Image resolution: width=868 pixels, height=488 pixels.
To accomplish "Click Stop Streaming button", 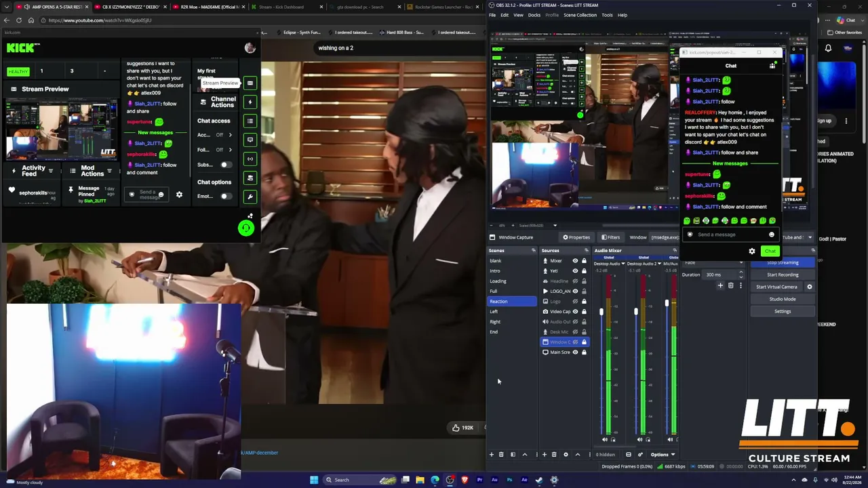I will coord(783,262).
